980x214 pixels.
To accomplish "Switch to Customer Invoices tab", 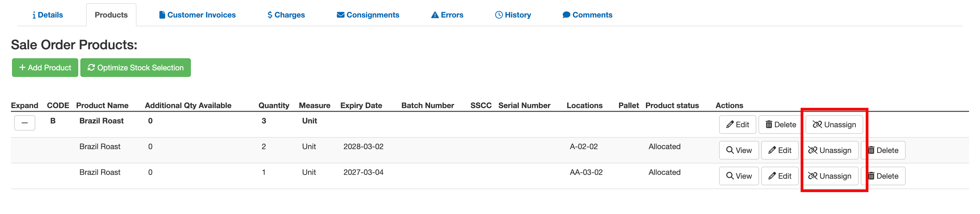I will click(x=197, y=15).
